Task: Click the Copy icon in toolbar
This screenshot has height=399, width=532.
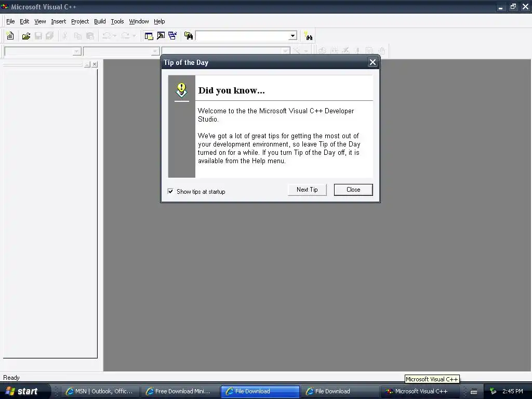Action: (x=78, y=36)
